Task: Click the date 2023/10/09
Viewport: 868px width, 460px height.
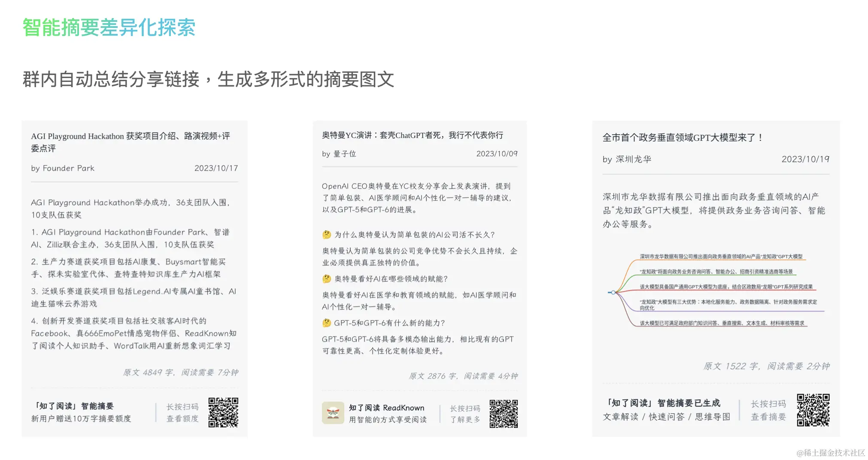Action: click(x=497, y=154)
